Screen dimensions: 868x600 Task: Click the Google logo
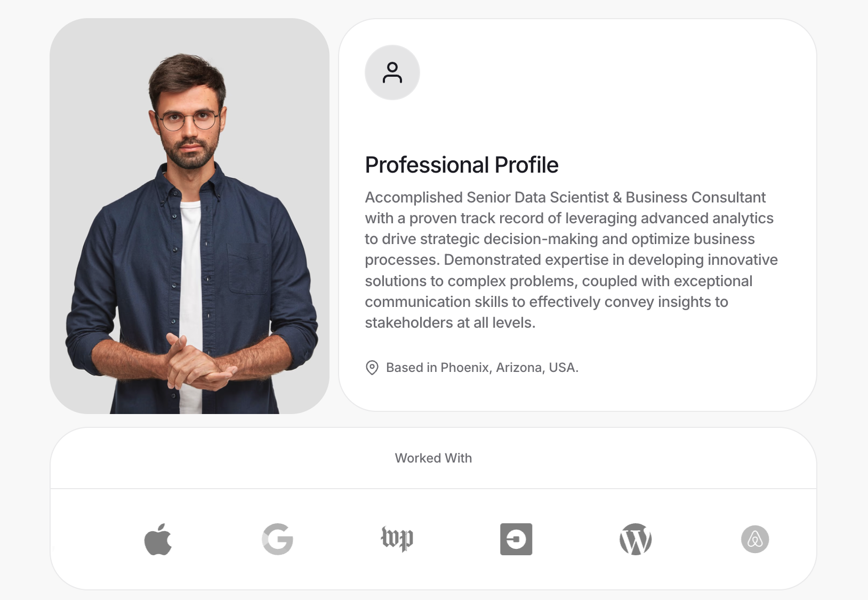278,539
